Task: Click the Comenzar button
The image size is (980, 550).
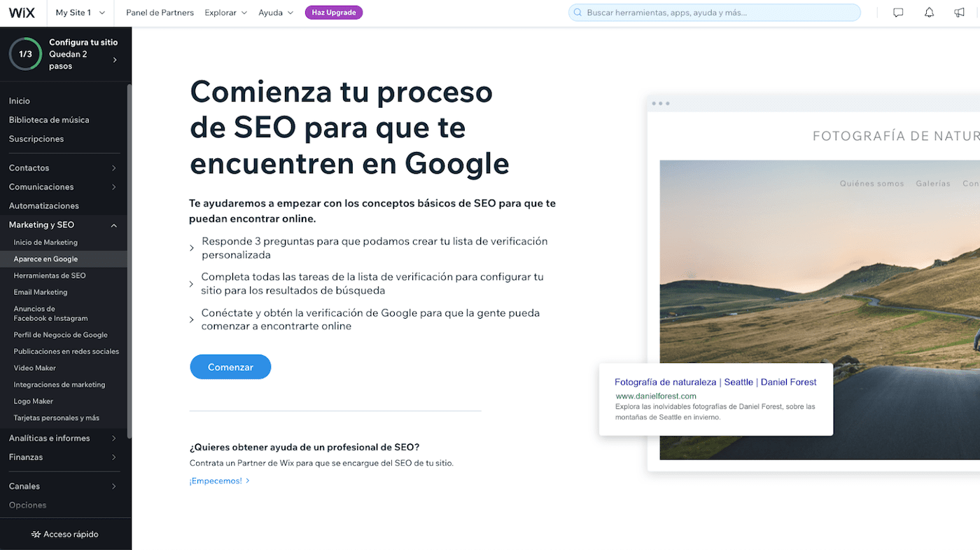Action: [230, 367]
